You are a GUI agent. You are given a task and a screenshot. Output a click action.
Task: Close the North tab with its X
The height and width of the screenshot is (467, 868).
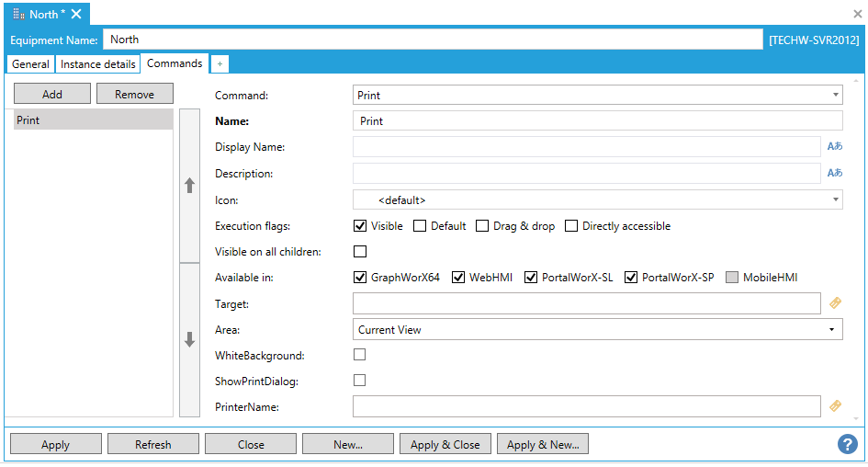tap(76, 14)
